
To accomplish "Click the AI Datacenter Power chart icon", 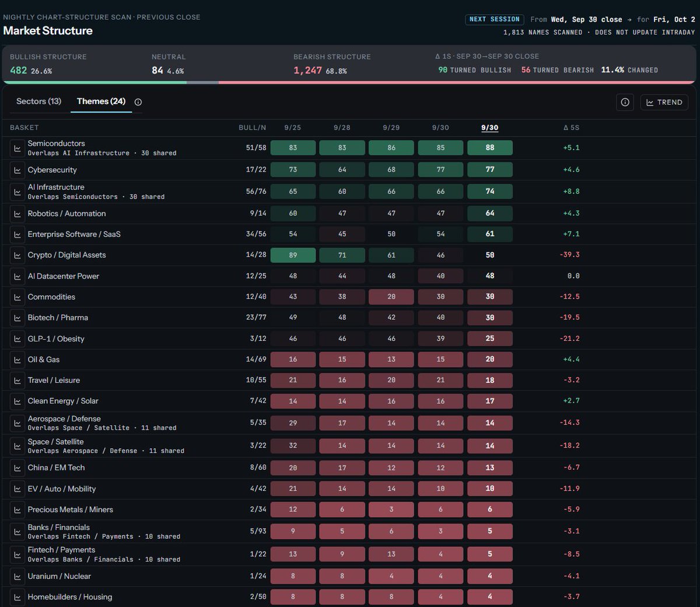I will coord(17,276).
